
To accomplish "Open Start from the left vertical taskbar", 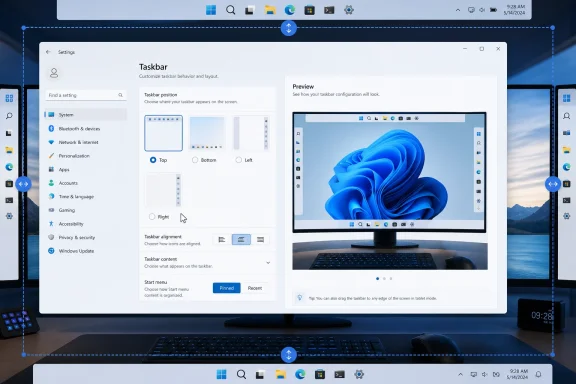I will (x=9, y=98).
